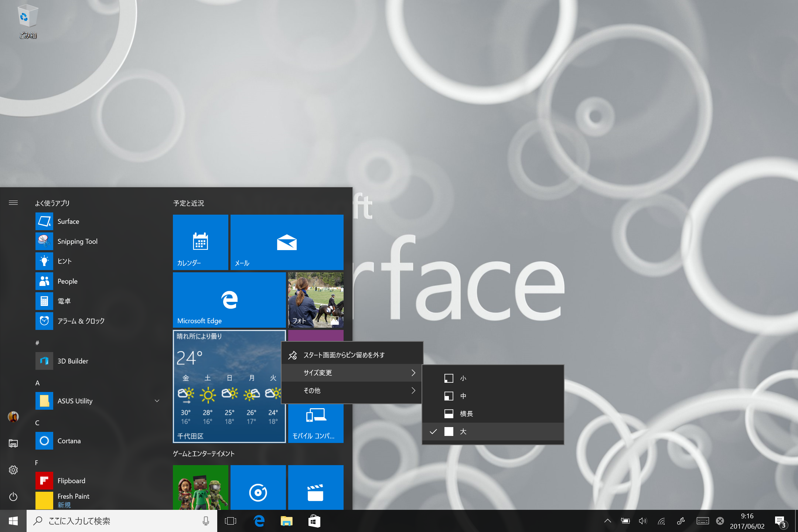
Task: Open the Groove Music tile
Action: click(258, 491)
